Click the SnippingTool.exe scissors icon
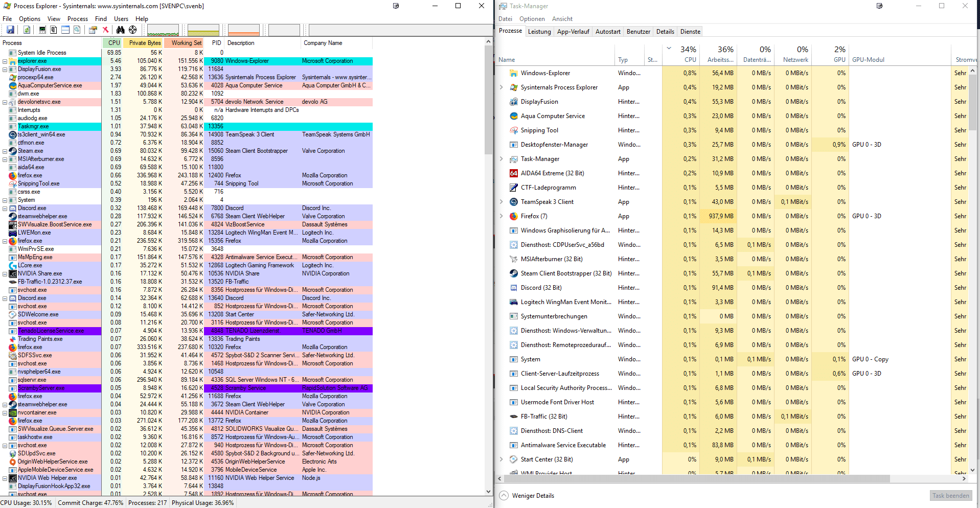The height and width of the screenshot is (508, 980). tap(13, 183)
